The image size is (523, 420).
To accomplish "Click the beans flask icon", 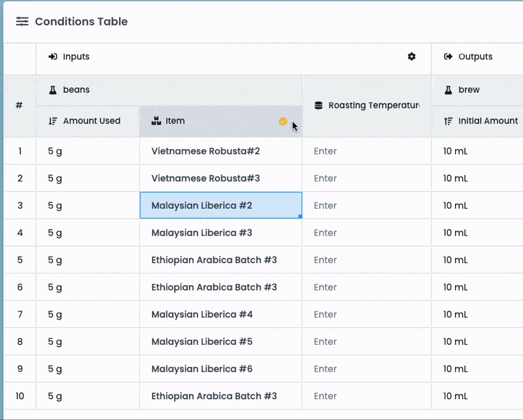I will point(53,90).
